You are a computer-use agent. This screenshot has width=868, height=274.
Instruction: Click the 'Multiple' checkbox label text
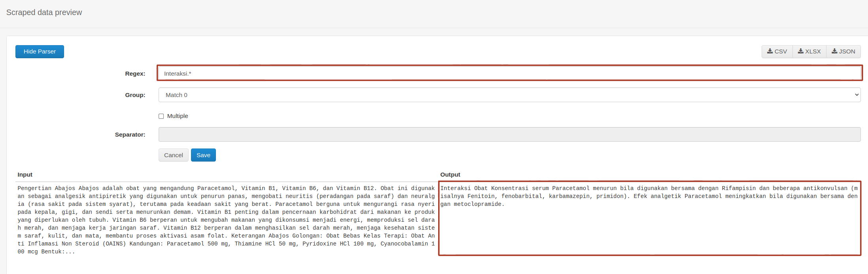pos(178,116)
